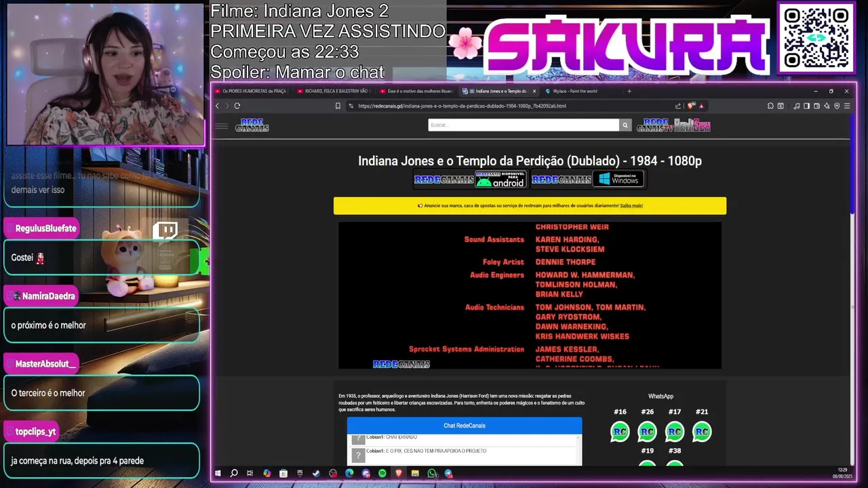Open WhatsApp group #26 icon
This screenshot has height=488, width=868.
[648, 432]
